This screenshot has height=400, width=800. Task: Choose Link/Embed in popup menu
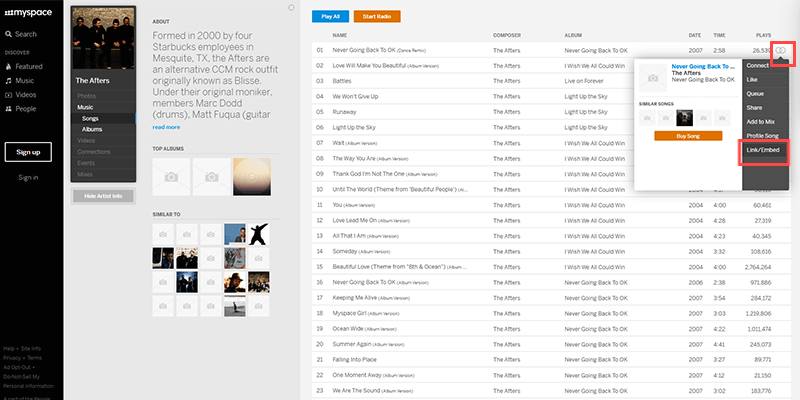pos(762,150)
